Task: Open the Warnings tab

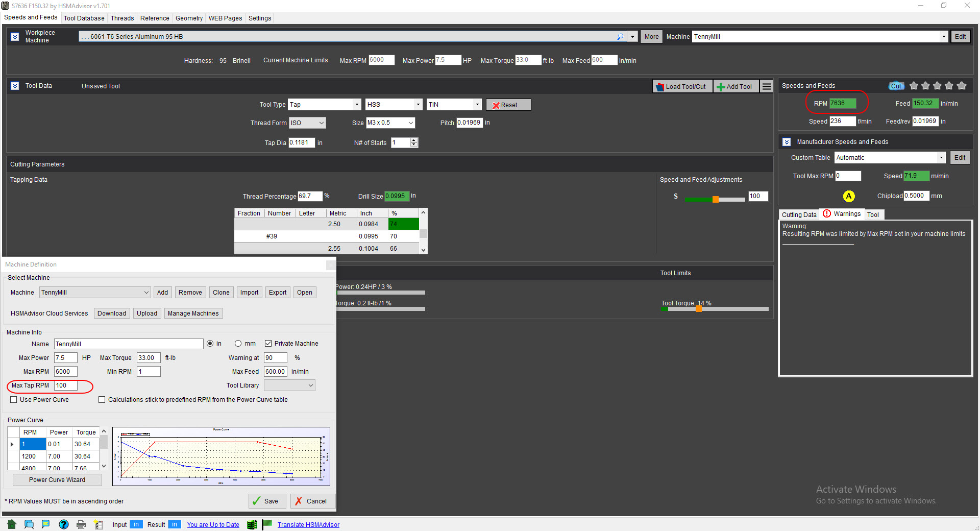Action: (842, 214)
